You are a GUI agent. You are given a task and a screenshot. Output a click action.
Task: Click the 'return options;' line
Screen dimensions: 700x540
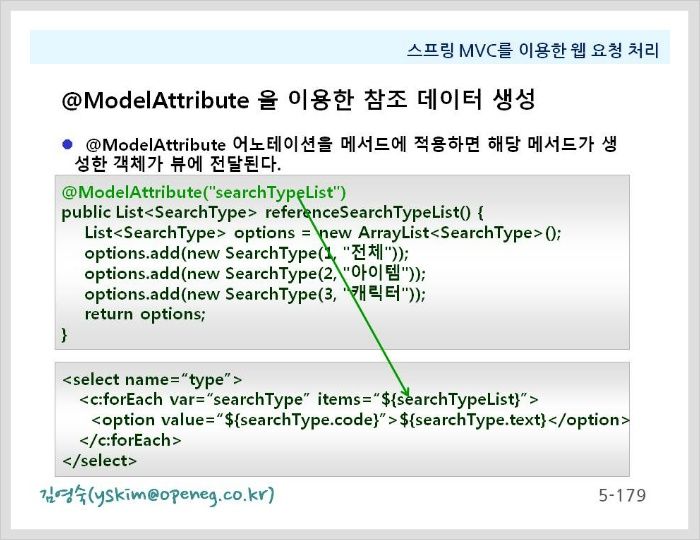click(145, 314)
